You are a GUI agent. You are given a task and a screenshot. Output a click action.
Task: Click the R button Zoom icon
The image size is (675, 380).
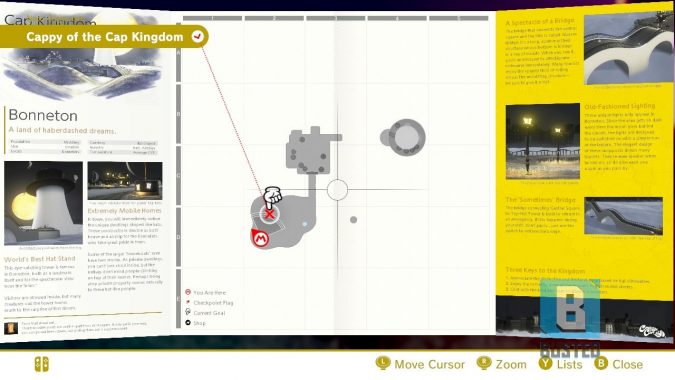tap(484, 363)
